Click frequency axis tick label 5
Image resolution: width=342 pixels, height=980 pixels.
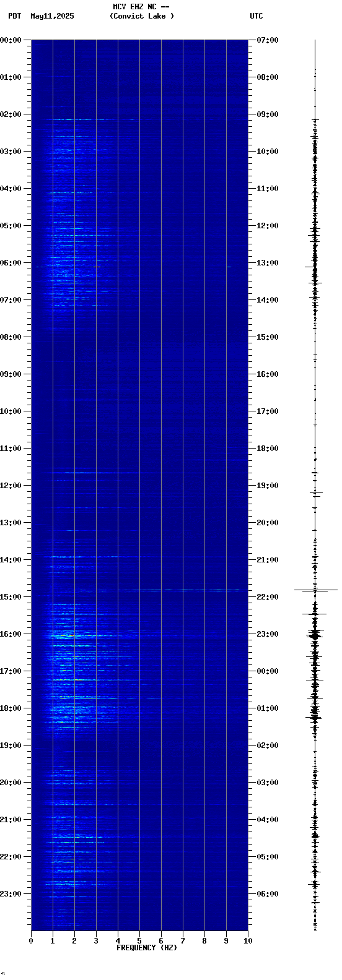(x=139, y=941)
